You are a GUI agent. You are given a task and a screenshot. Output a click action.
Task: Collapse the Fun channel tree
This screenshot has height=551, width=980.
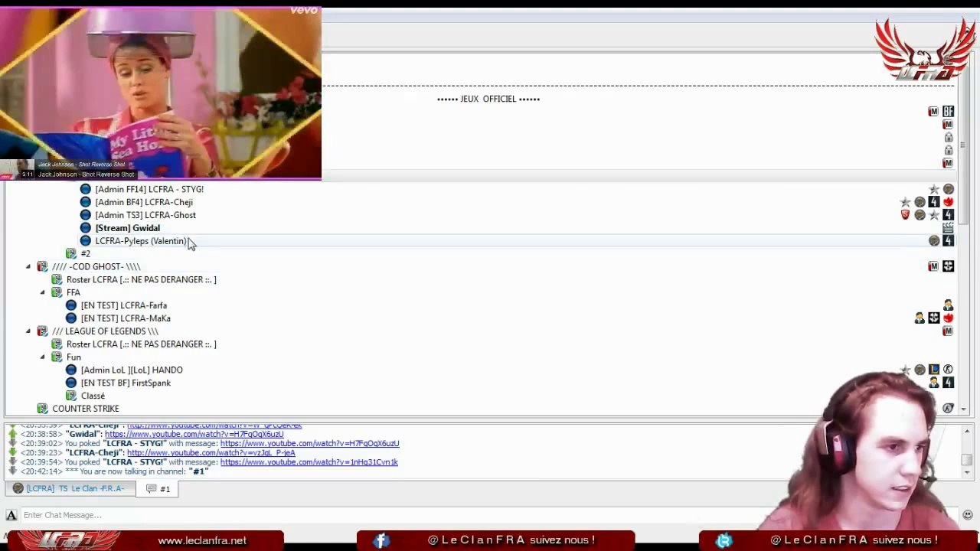(43, 357)
